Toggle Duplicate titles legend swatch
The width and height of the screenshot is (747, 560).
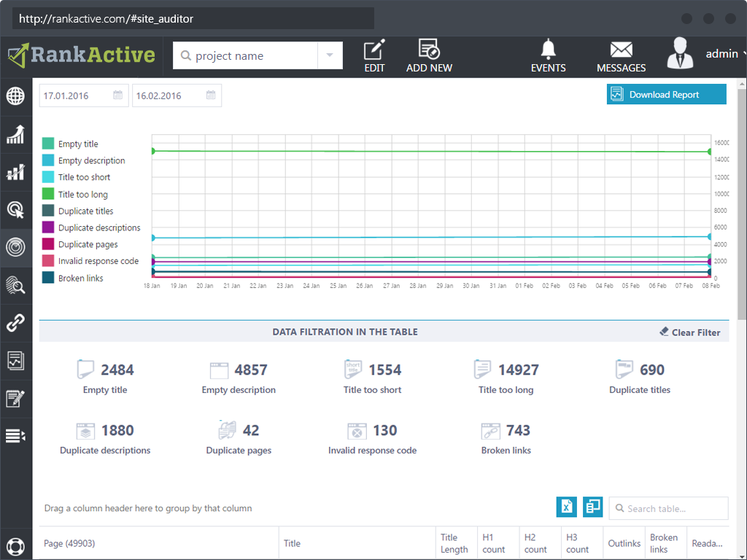click(x=48, y=211)
